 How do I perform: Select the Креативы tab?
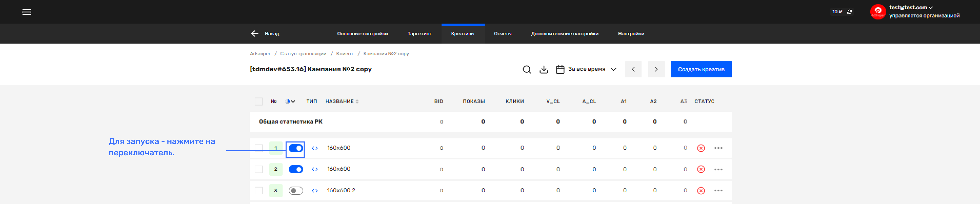[463, 34]
